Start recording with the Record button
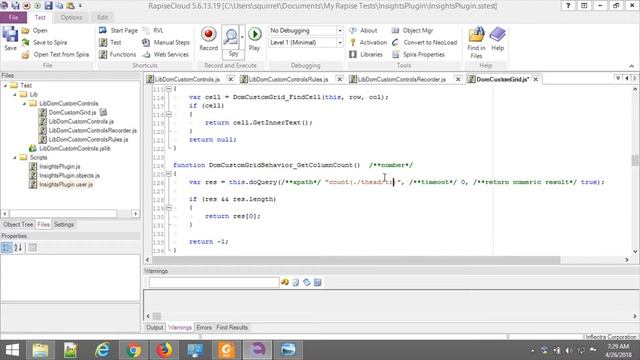 pyautogui.click(x=209, y=39)
